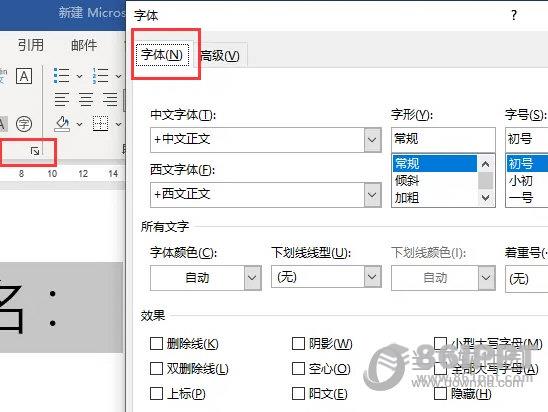Click the character border A icon

pos(24,76)
